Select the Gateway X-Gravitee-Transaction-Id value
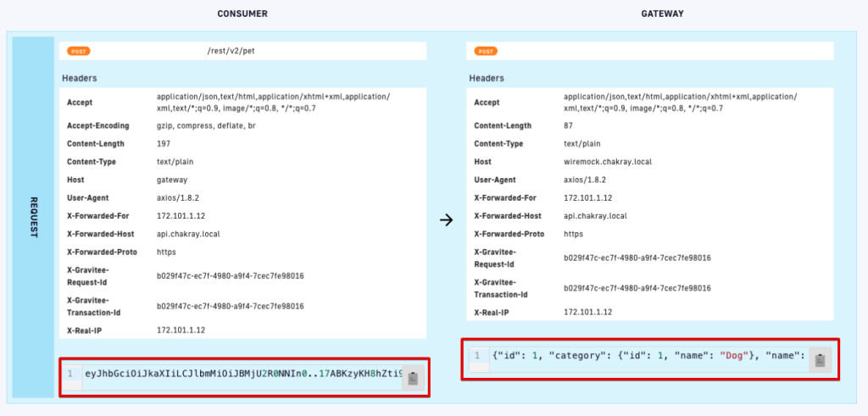The width and height of the screenshot is (868, 416). click(x=637, y=288)
